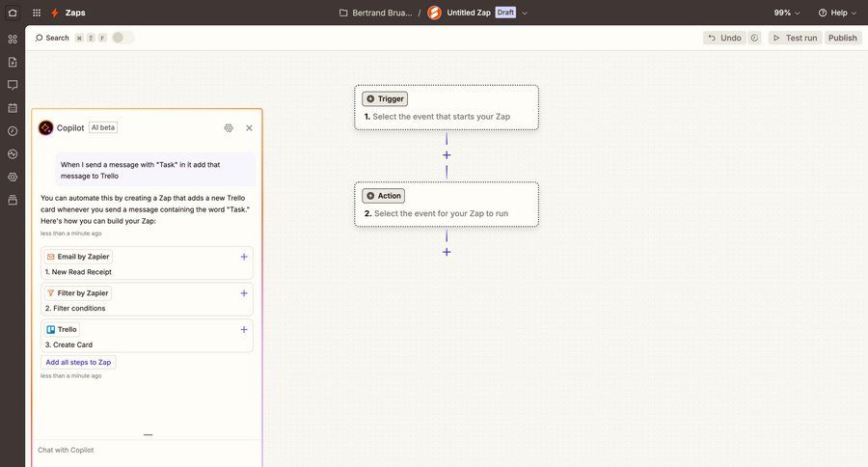This screenshot has width=868, height=467.
Task: Select the Action step card
Action: click(447, 204)
